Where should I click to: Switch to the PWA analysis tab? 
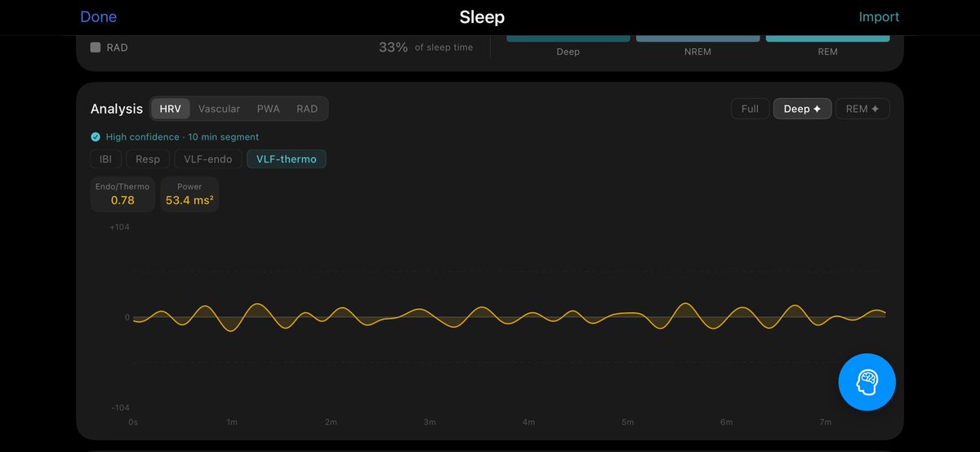point(268,109)
